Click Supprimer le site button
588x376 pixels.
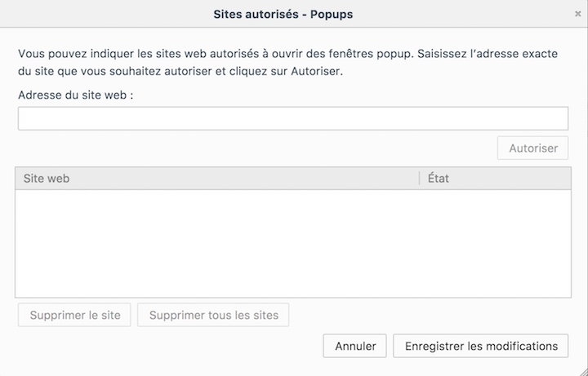pyautogui.click(x=74, y=315)
